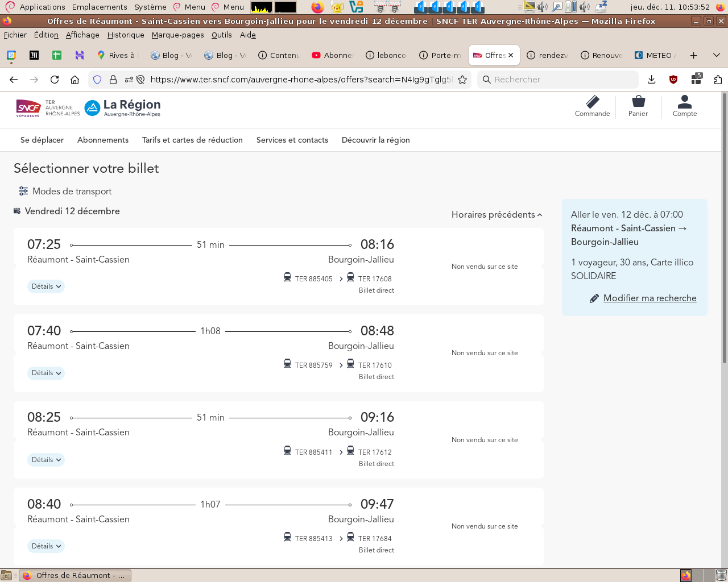Click the Rechercher search field
Image resolution: width=728 pixels, height=582 pixels.
click(557, 80)
